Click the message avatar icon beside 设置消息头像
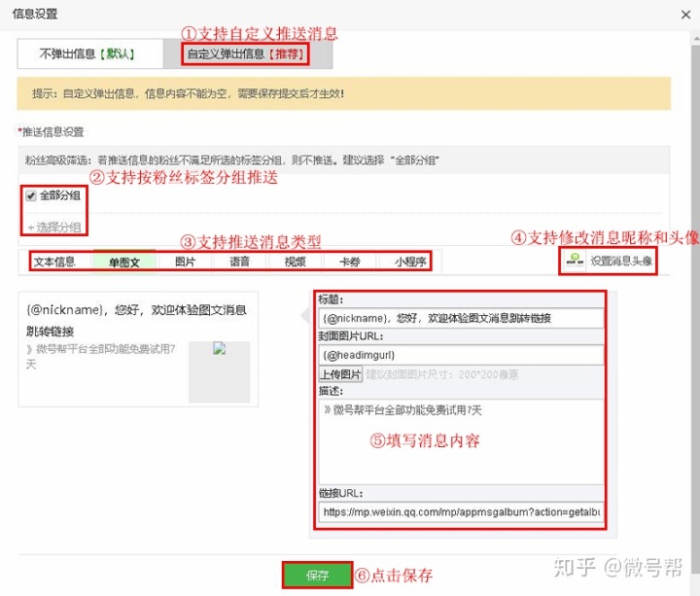This screenshot has height=596, width=700. [575, 261]
